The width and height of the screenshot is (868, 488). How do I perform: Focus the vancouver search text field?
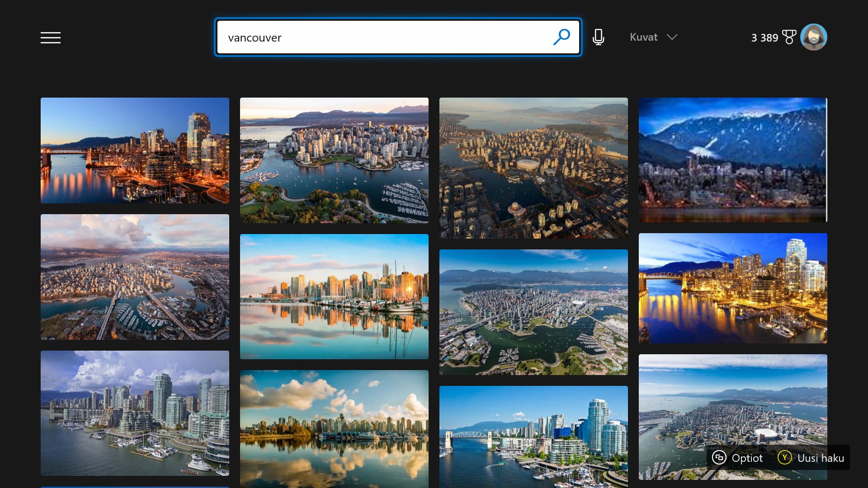point(384,38)
